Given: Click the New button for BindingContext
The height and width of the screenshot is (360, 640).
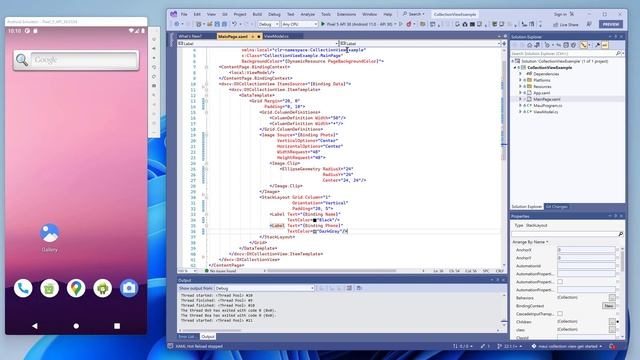Looking at the screenshot, I should click(609, 306).
